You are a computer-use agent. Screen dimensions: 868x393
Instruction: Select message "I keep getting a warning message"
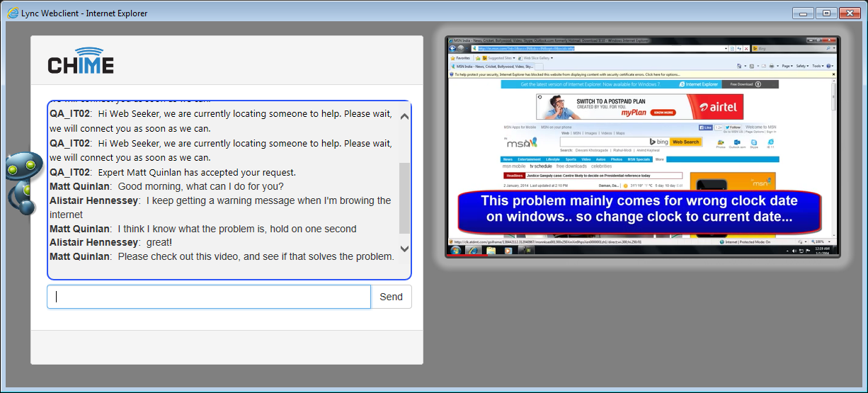pyautogui.click(x=220, y=207)
